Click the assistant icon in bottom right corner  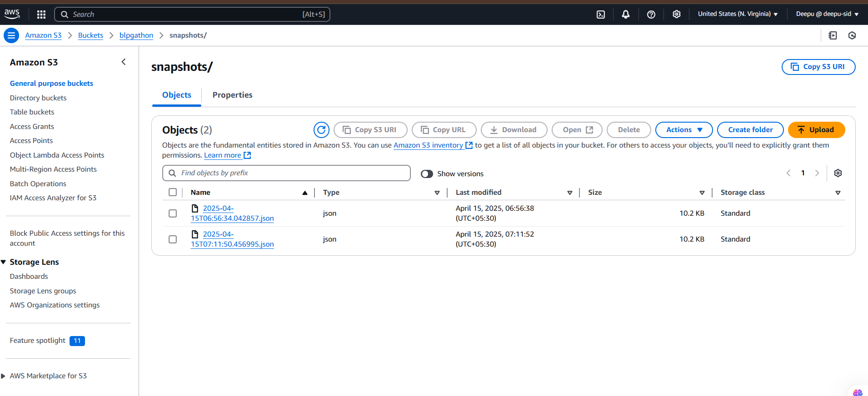pyautogui.click(x=858, y=392)
